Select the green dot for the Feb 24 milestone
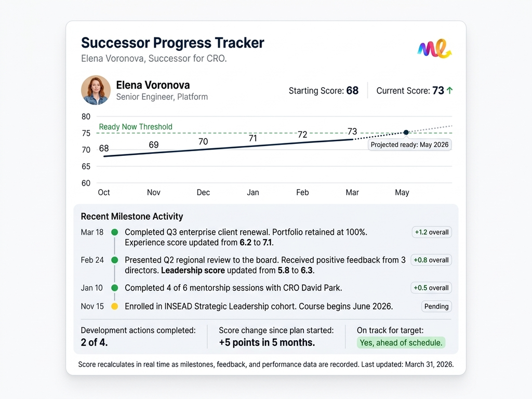532x399 pixels. (x=114, y=260)
